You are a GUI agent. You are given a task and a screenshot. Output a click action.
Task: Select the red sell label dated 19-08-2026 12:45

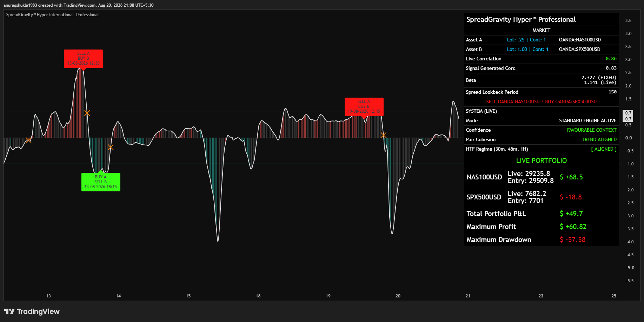pos(364,107)
